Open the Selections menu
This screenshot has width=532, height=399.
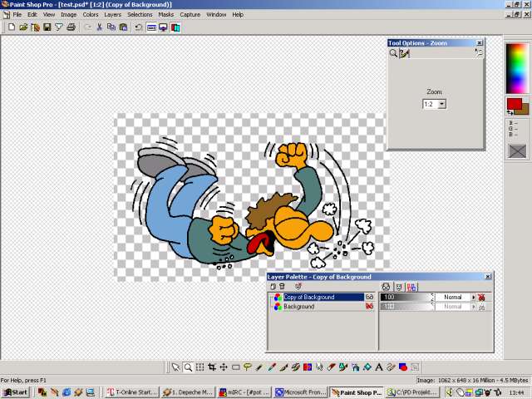coord(140,15)
